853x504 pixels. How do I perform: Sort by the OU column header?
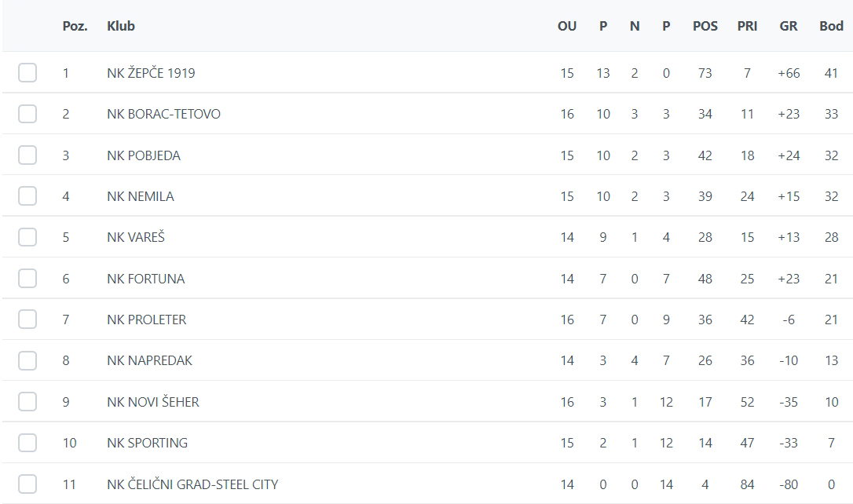pos(567,26)
